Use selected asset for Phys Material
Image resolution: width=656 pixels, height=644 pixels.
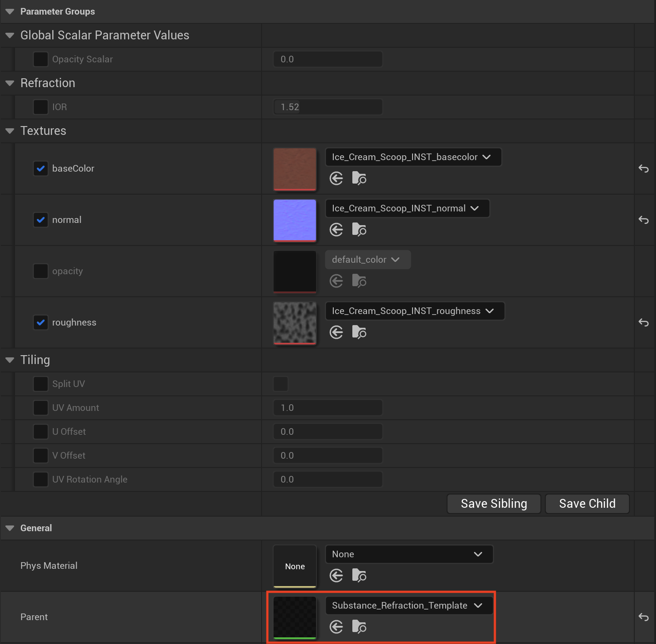pos(336,576)
